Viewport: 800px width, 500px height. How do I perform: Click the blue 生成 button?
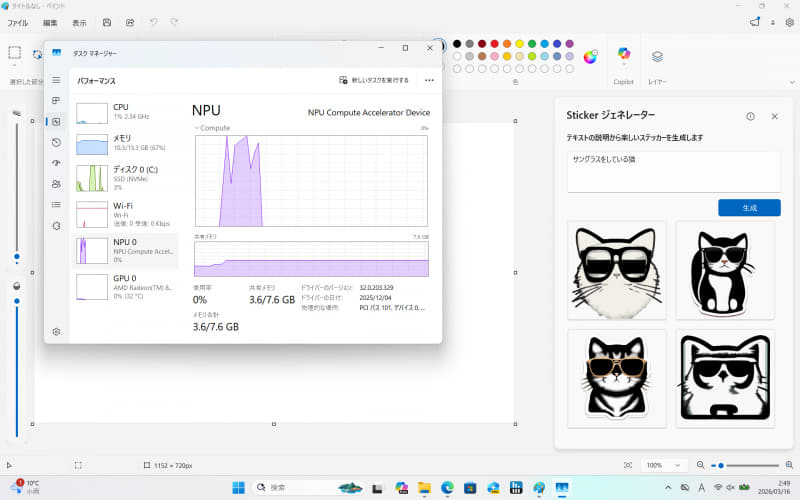[x=749, y=208]
